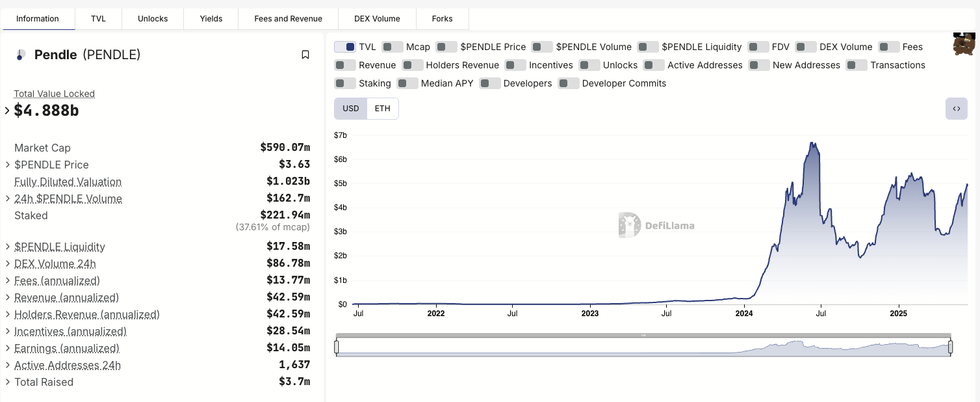Screen dimensions: 980x402
Task: Click the 2023 x-axis label
Action: [x=590, y=314]
